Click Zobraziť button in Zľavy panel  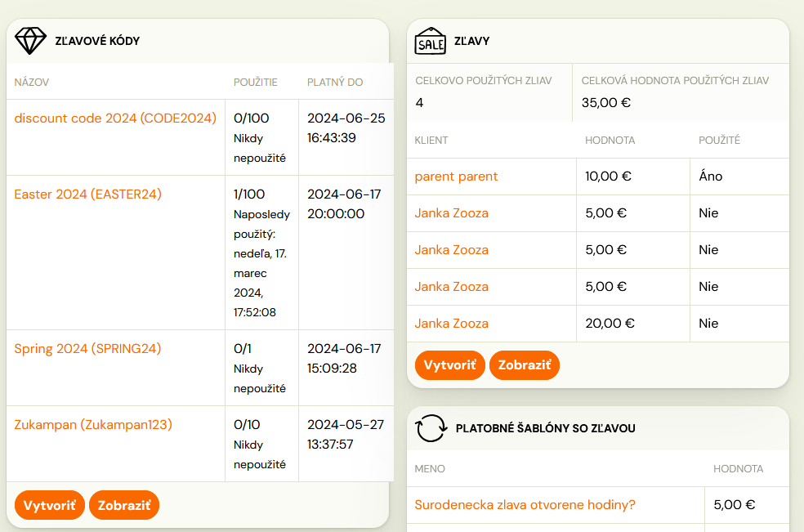[525, 365]
